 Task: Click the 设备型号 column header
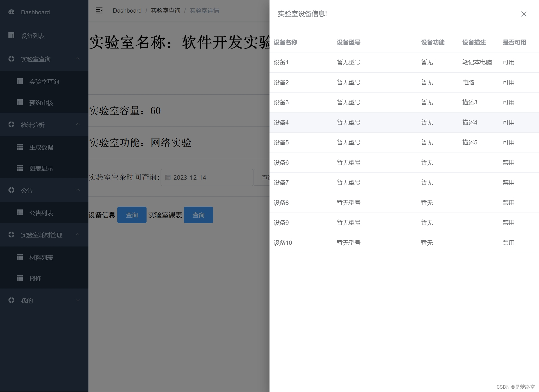pos(349,42)
